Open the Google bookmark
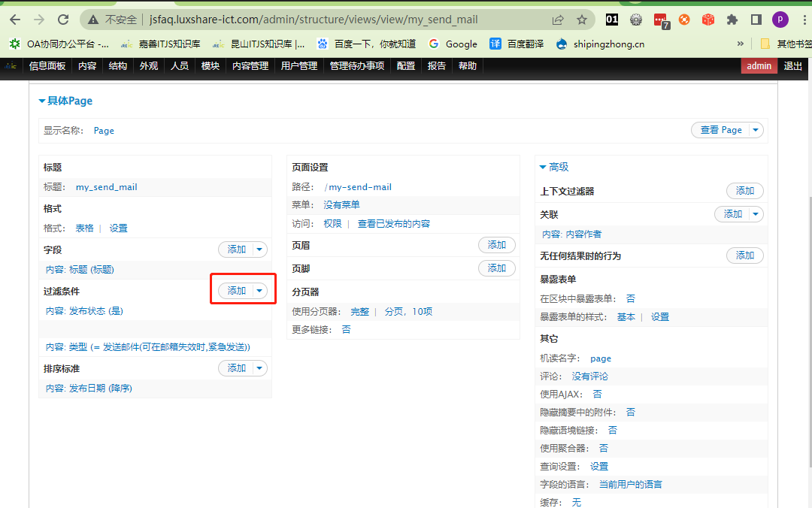Image resolution: width=812 pixels, height=508 pixels. tap(453, 44)
